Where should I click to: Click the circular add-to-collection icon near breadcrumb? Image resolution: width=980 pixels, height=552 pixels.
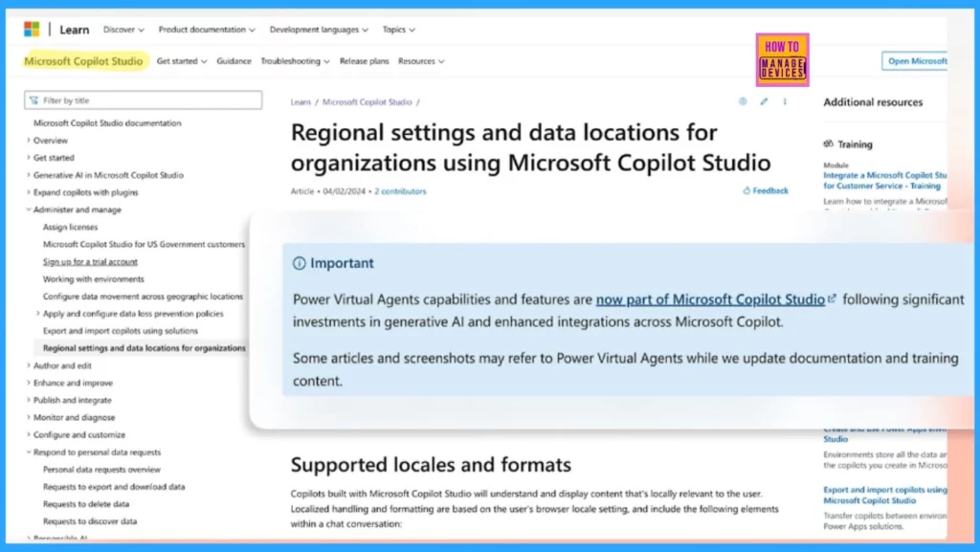coord(743,101)
